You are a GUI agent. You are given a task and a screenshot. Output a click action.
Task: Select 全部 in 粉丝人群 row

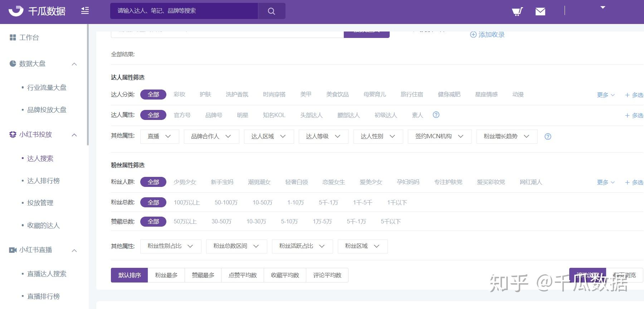pos(153,182)
